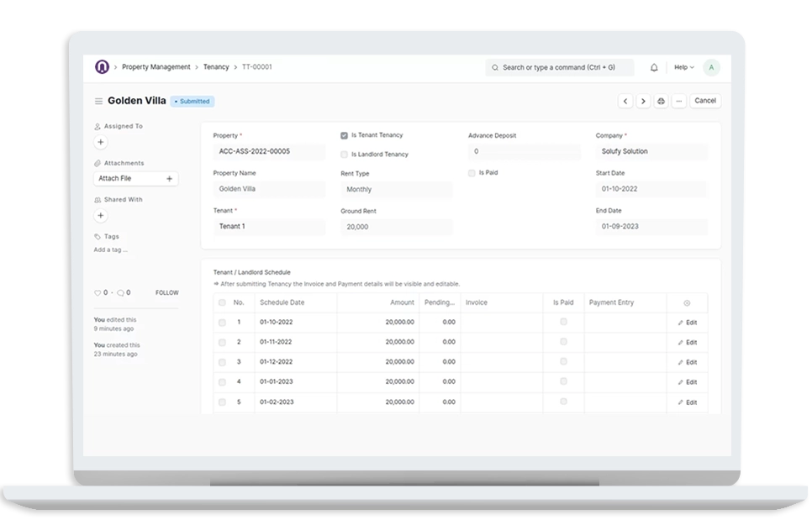Enable the Is Landlord Tenancy checkbox
This screenshot has width=812, height=520.
coord(345,155)
